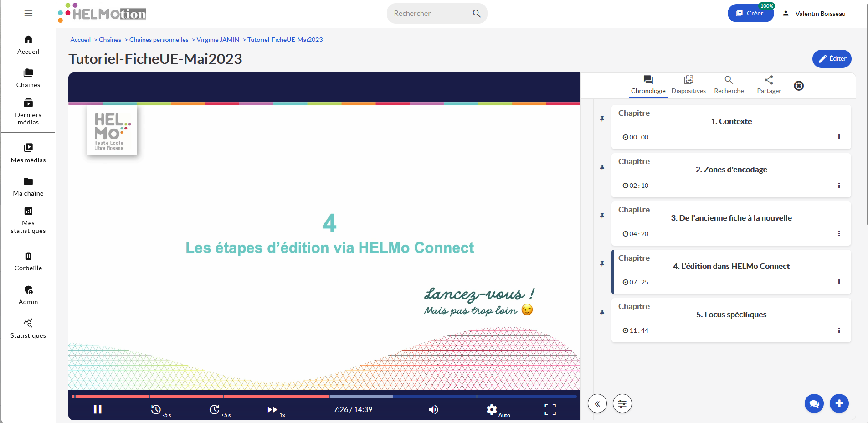Close the side panel with the X icon
Screen dimensions: 868x423
799,86
